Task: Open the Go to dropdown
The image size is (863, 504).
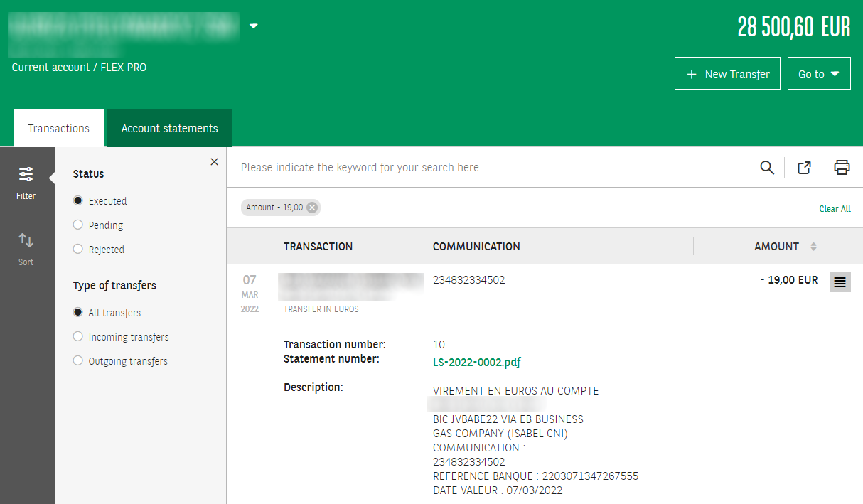Action: 818,74
